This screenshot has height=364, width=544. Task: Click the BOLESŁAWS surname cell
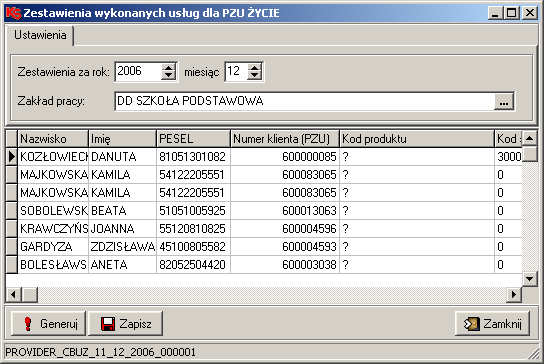pyautogui.click(x=53, y=265)
